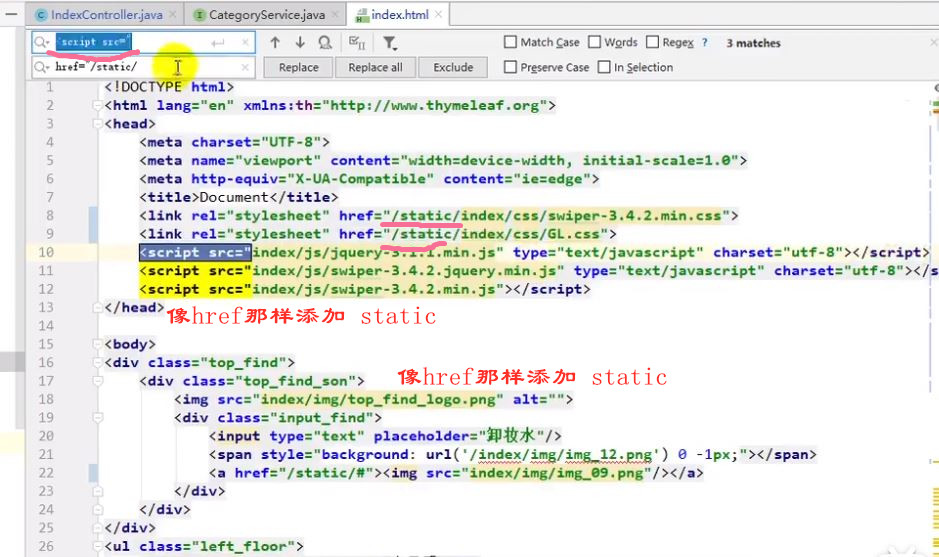
Task: Click the GL.css href path on line 9
Action: (x=495, y=234)
